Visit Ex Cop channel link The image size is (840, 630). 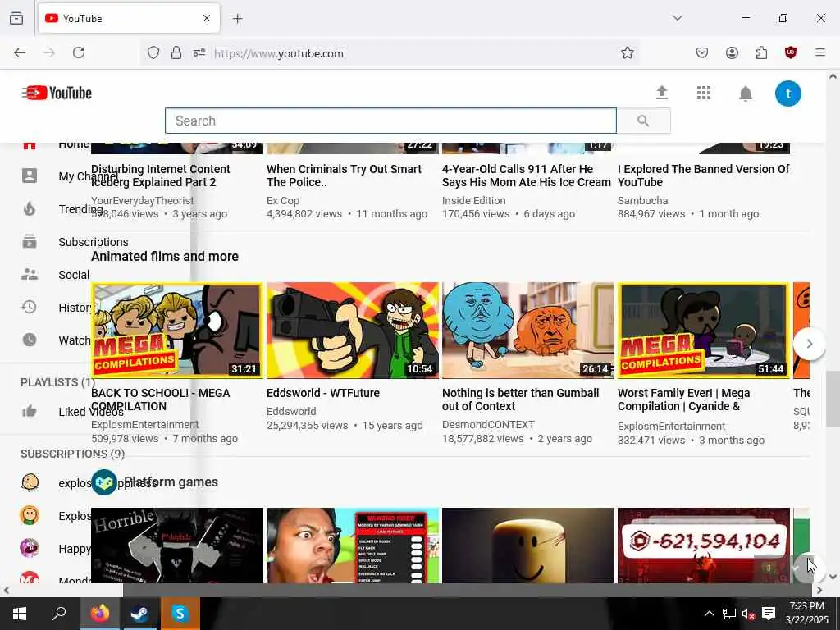coord(283,200)
